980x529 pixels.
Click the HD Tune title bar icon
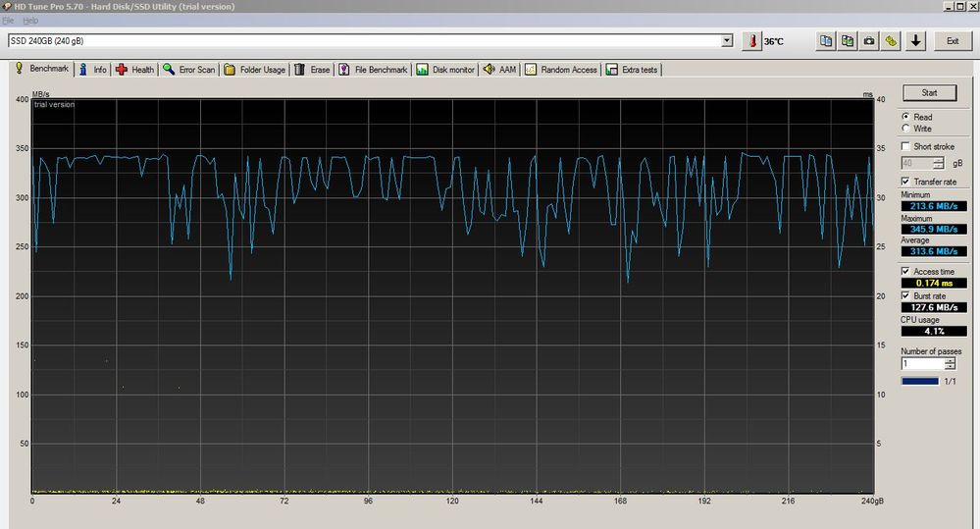[x=7, y=6]
